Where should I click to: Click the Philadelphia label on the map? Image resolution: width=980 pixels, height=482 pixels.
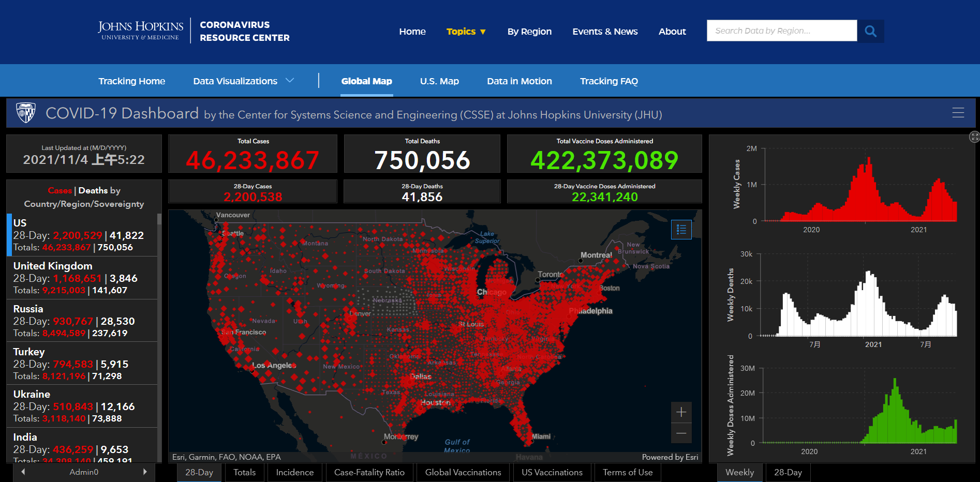pyautogui.click(x=590, y=311)
